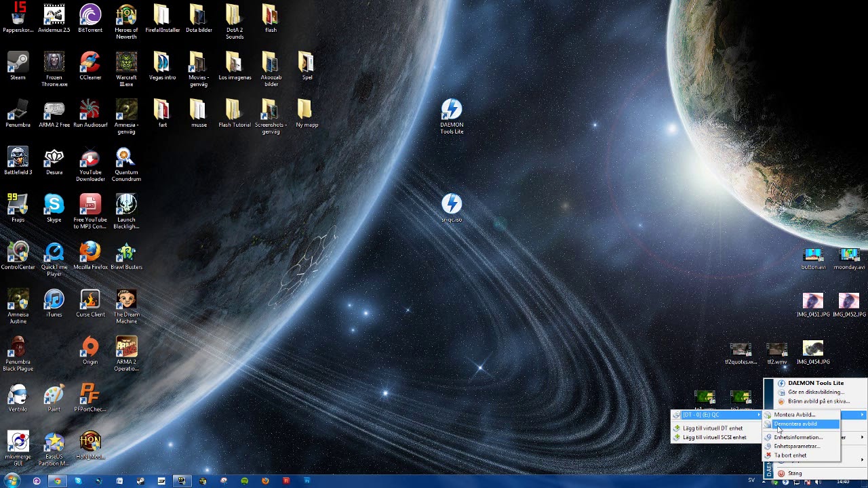Launch Skype from the desktop
This screenshot has height=488, width=868.
click(x=54, y=208)
